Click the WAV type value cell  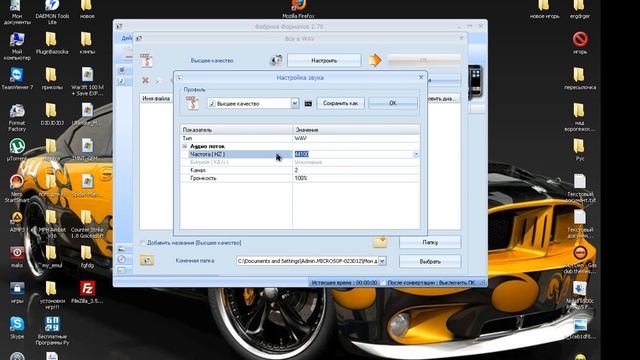pos(356,138)
